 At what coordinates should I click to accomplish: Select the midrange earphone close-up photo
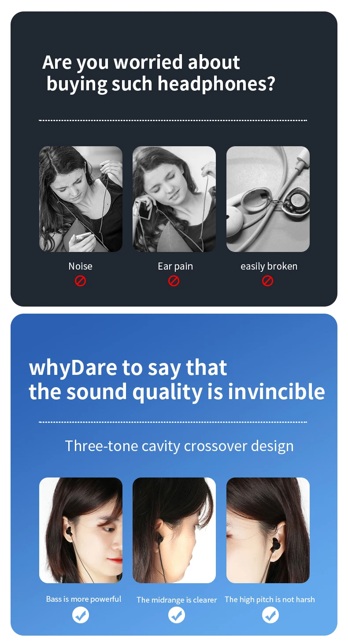(174, 530)
